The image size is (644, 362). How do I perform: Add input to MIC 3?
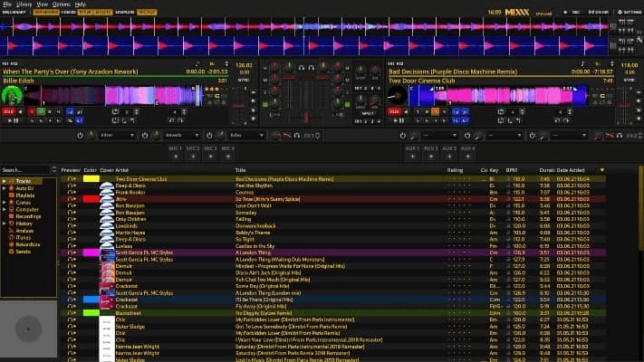pyautogui.click(x=210, y=157)
